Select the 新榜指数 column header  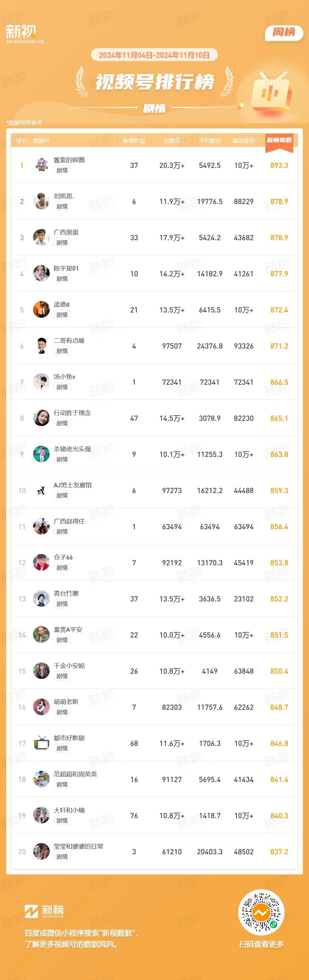tap(279, 140)
